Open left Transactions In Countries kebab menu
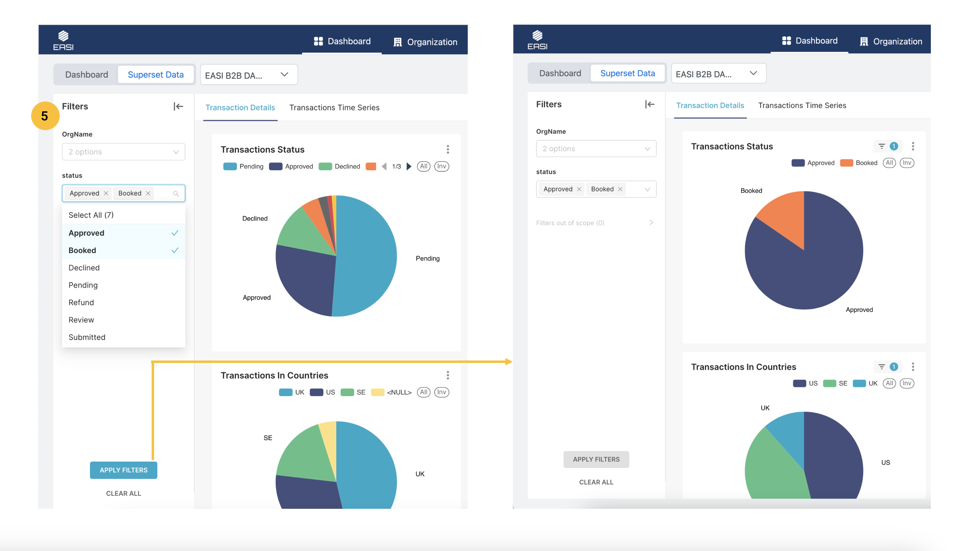980x551 pixels. pyautogui.click(x=448, y=375)
